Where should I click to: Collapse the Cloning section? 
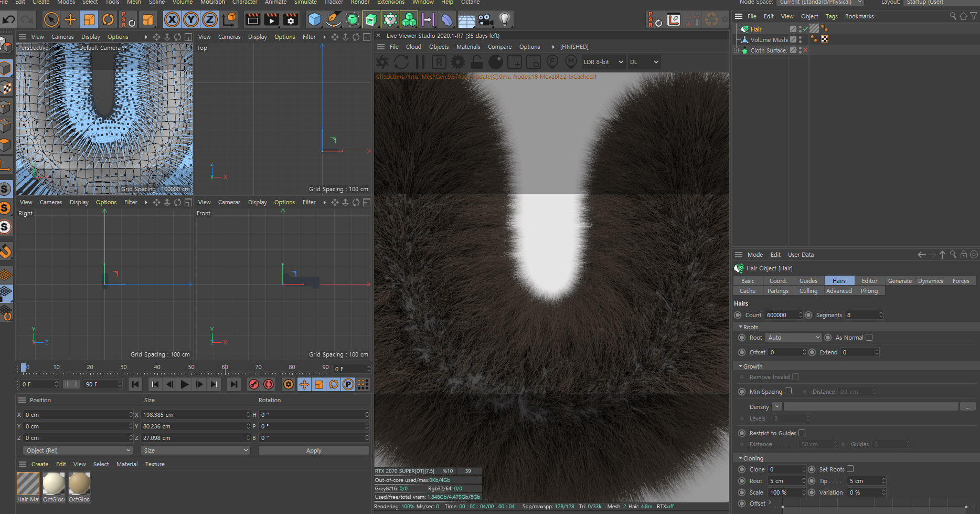click(x=741, y=458)
